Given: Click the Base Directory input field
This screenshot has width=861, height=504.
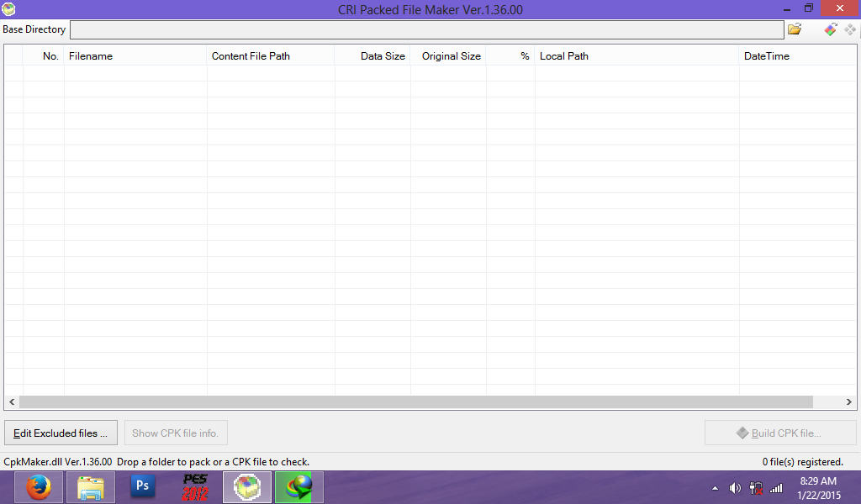Looking at the screenshot, I should 426,29.
